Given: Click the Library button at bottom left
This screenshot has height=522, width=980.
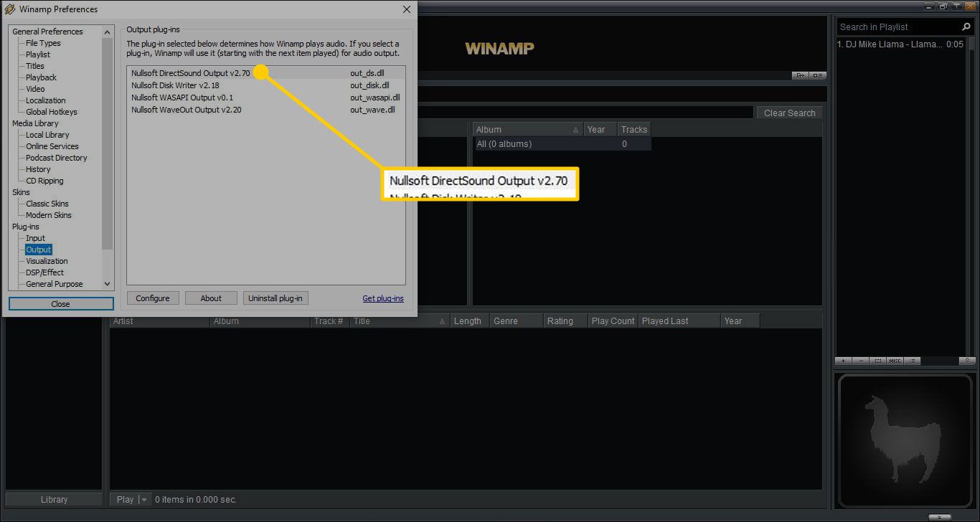Looking at the screenshot, I should [x=54, y=500].
